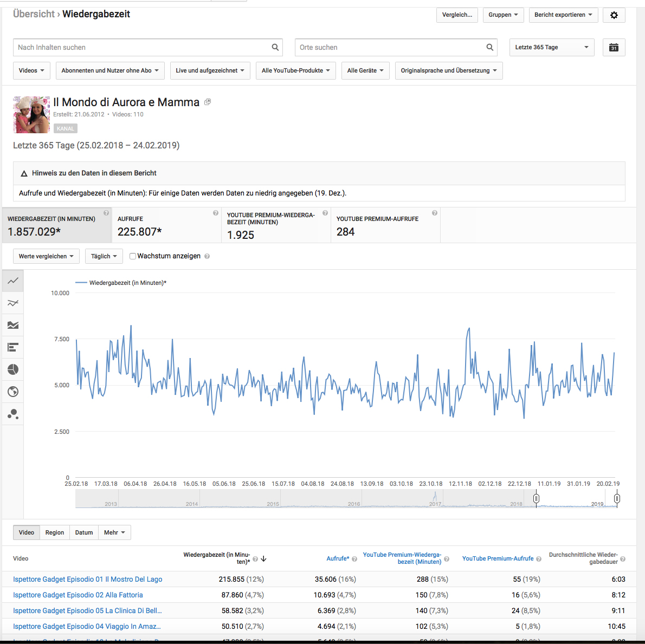The width and height of the screenshot is (645, 644).
Task: Click the right timeline range handle
Action: tap(617, 498)
